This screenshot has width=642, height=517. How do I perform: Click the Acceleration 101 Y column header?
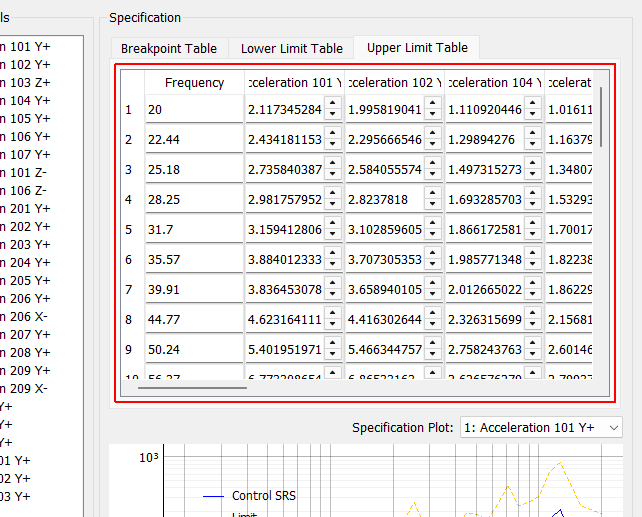click(x=294, y=83)
